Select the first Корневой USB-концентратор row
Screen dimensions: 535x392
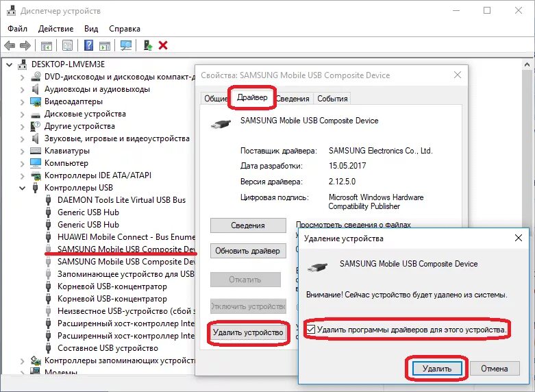pyautogui.click(x=112, y=286)
